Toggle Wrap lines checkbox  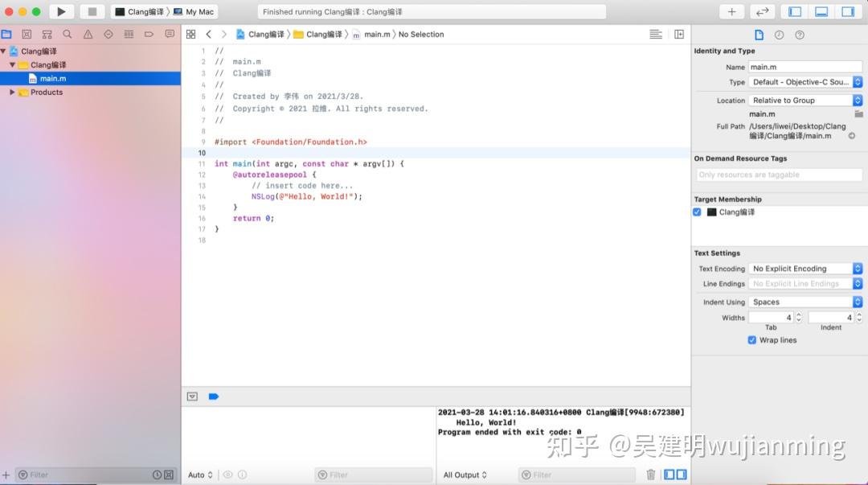[x=751, y=340]
